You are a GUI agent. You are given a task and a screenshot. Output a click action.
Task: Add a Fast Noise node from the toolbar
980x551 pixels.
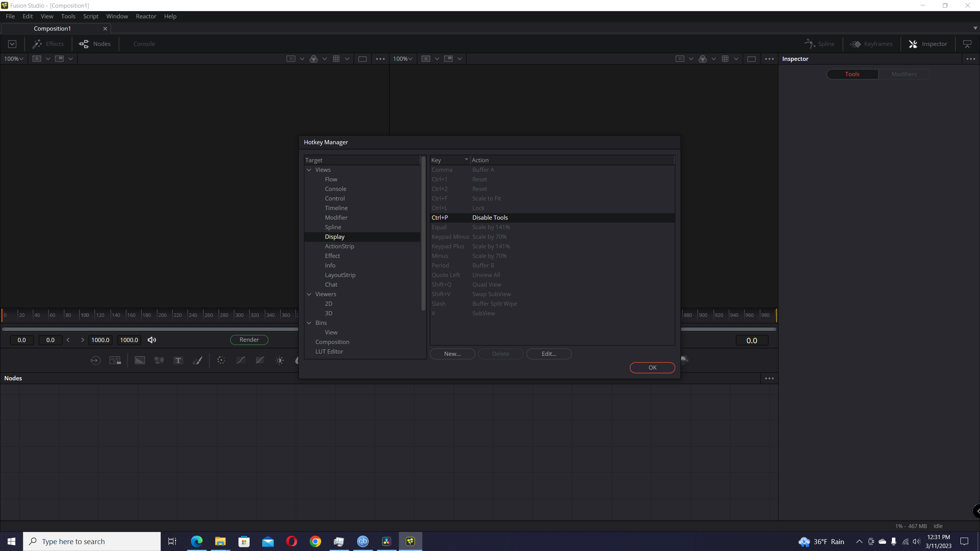[159, 360]
